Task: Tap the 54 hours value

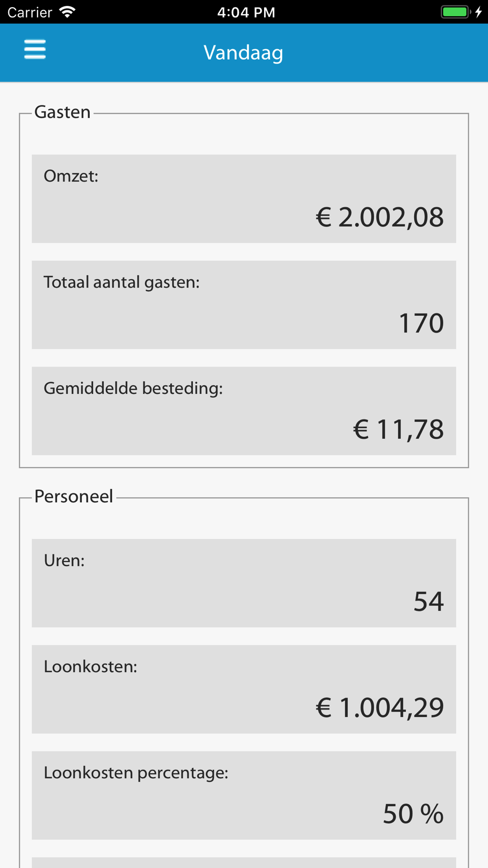Action: click(x=429, y=601)
